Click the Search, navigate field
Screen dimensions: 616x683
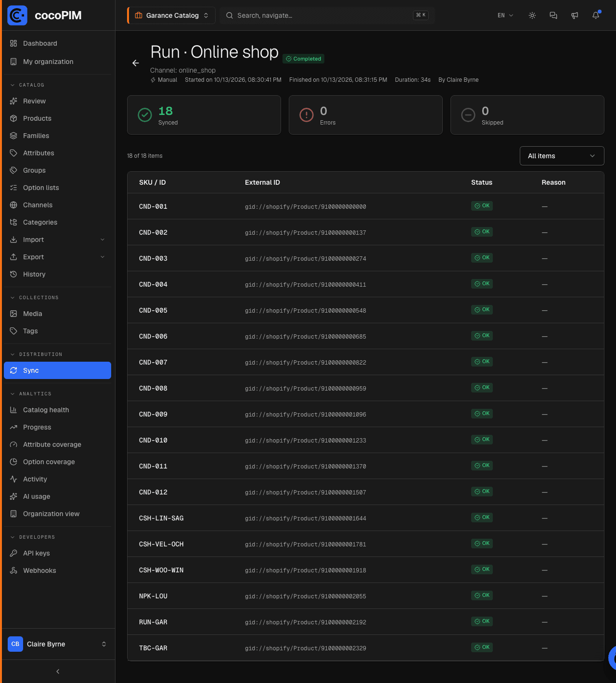(327, 15)
